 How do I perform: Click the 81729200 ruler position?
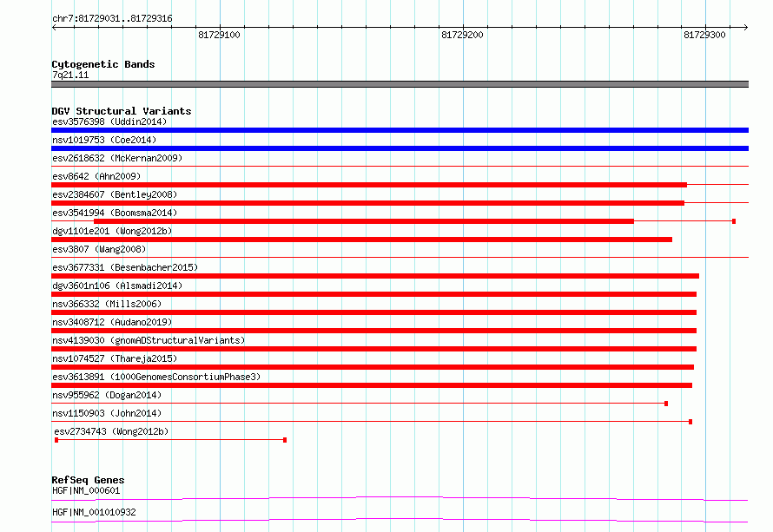pos(462,35)
